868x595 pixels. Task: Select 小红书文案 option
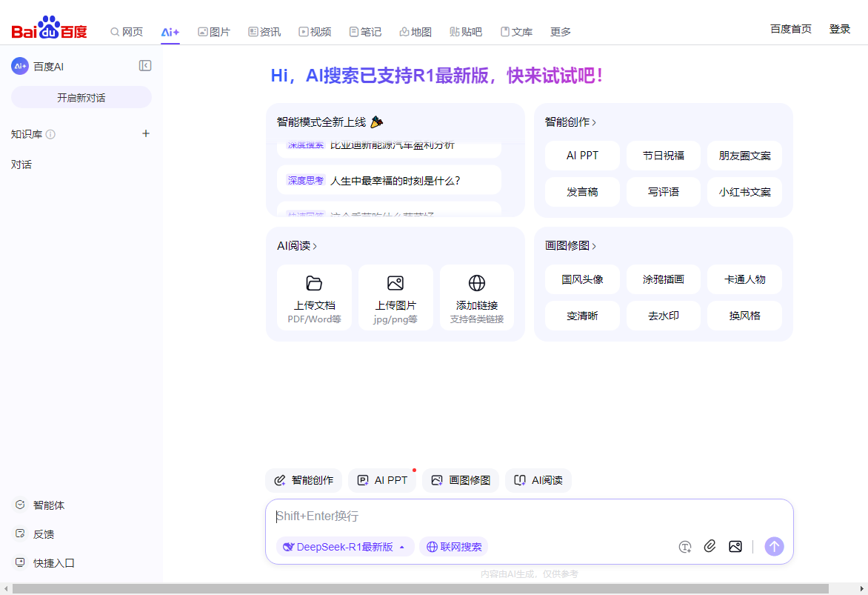pyautogui.click(x=744, y=192)
